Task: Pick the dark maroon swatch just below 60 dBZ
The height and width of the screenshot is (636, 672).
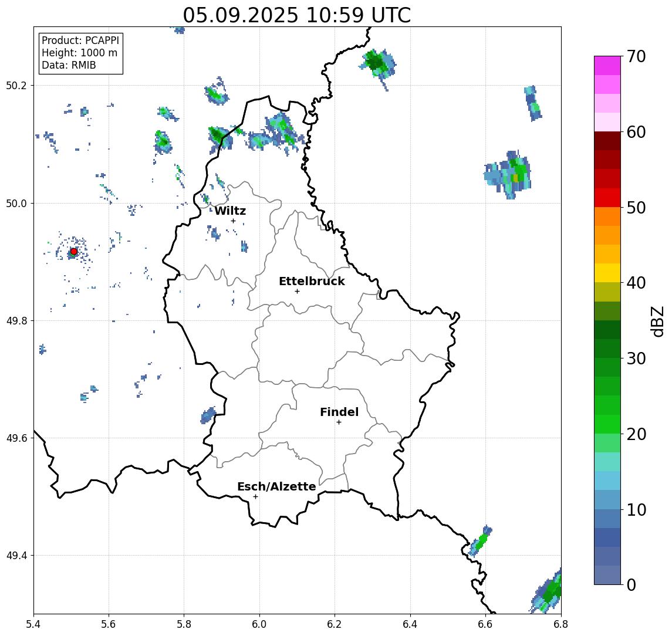Action: (607, 141)
